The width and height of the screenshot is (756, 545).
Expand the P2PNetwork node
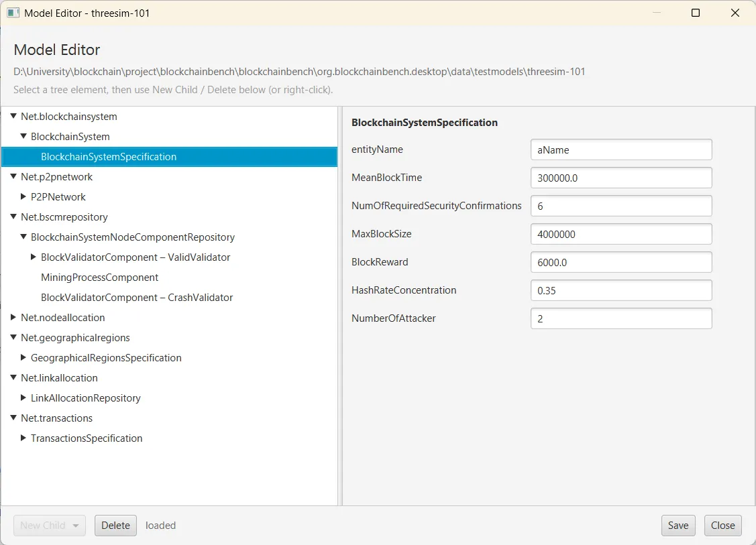click(x=23, y=196)
